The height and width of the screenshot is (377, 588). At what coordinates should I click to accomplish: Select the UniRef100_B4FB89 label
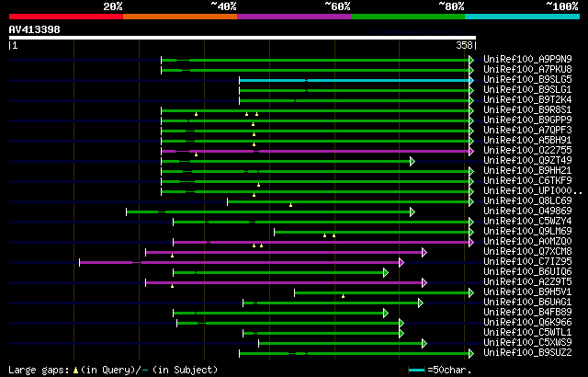[527, 313]
